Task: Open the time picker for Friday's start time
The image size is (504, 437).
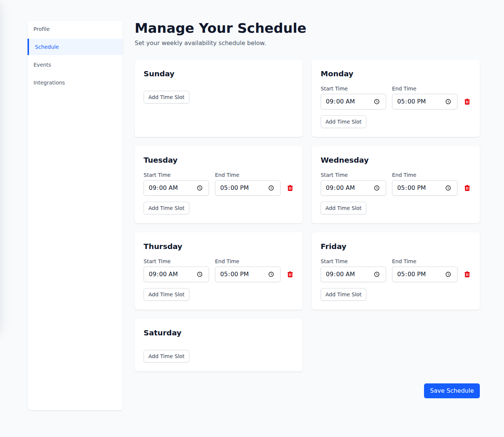Action: 376,274
